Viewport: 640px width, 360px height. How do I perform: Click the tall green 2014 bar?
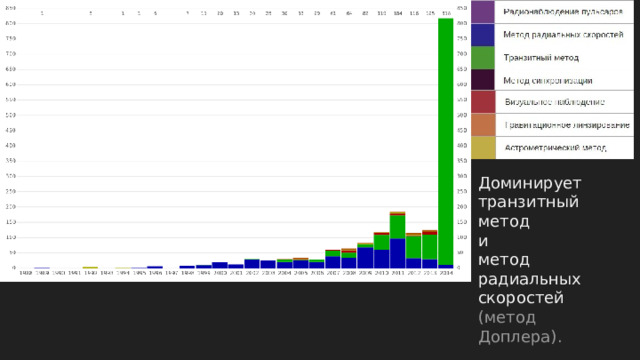pos(446,141)
